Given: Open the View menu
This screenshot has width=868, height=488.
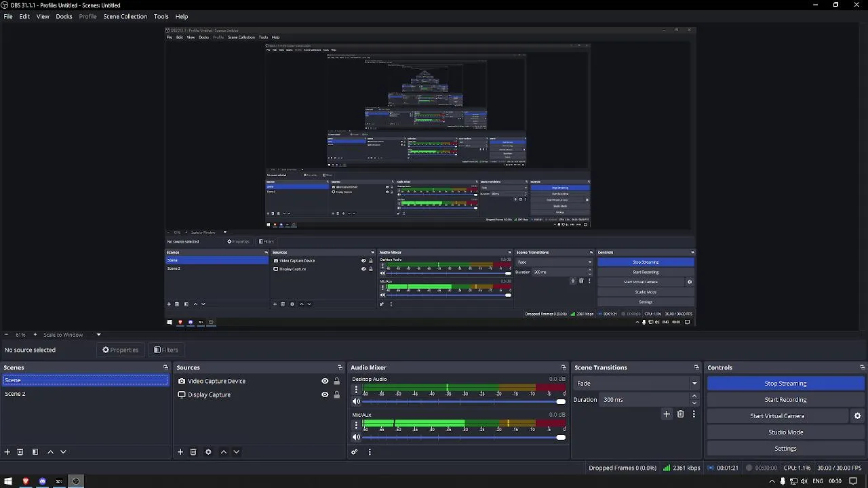Looking at the screenshot, I should (43, 16).
